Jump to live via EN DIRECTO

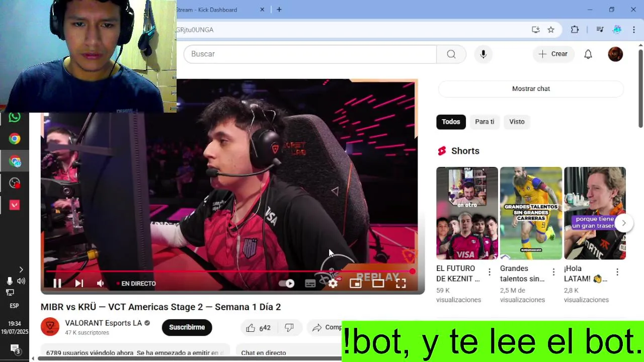click(136, 284)
